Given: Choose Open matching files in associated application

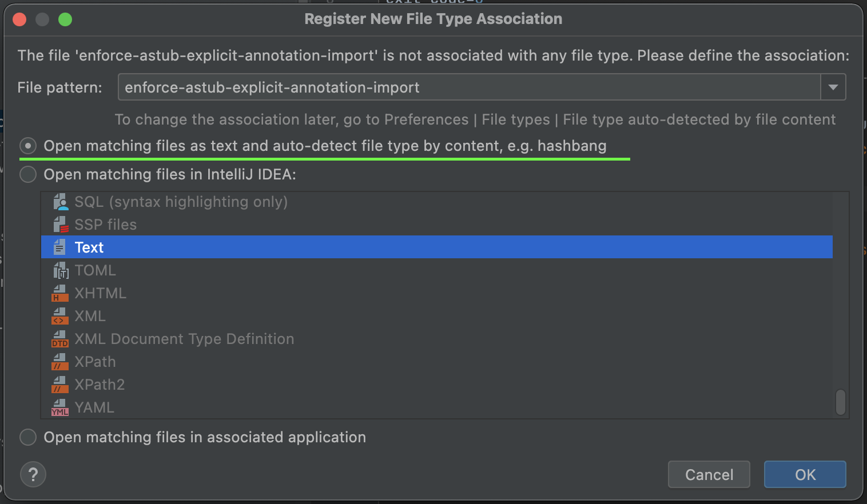Looking at the screenshot, I should [x=27, y=437].
